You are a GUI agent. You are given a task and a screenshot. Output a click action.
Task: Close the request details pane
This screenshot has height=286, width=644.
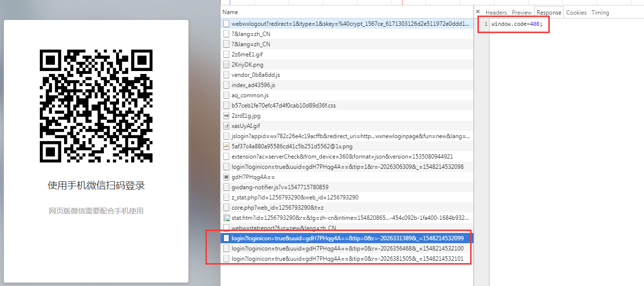pos(478,12)
